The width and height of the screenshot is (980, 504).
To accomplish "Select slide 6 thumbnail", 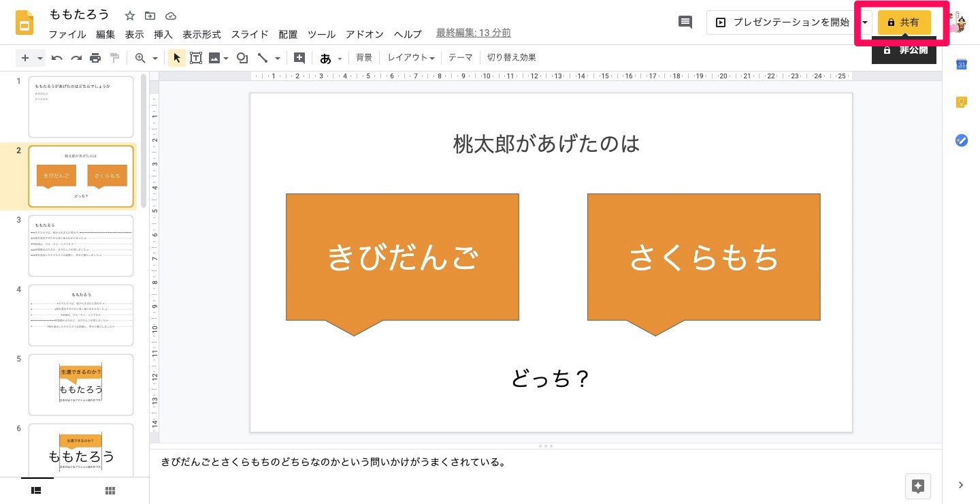I will 81,450.
